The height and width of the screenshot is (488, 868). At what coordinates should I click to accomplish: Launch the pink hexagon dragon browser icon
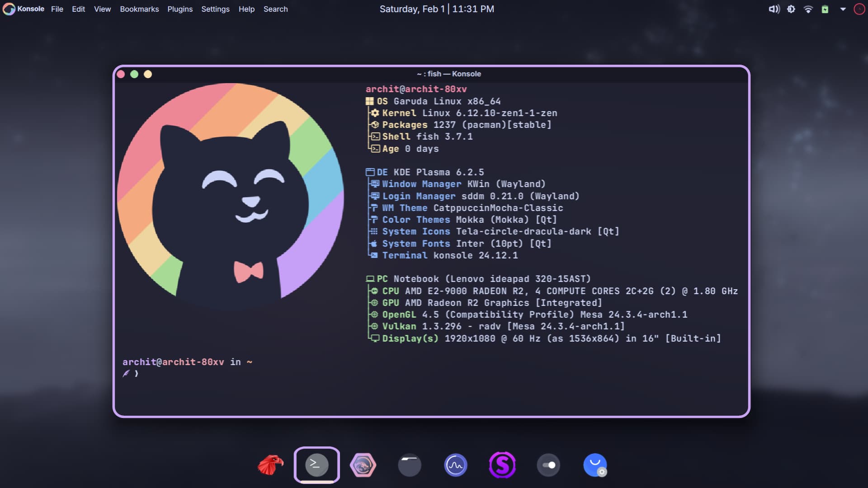coord(363,465)
